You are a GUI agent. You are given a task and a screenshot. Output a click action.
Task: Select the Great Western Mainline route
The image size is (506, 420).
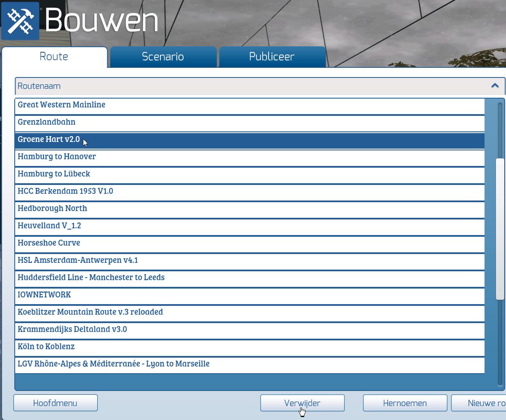point(61,105)
